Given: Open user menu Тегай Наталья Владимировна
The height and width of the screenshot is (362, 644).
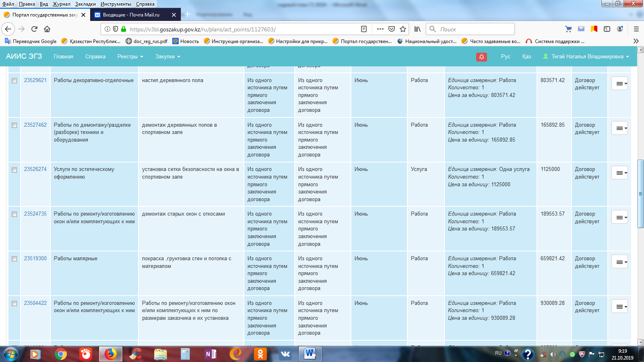Looking at the screenshot, I should coord(586,57).
